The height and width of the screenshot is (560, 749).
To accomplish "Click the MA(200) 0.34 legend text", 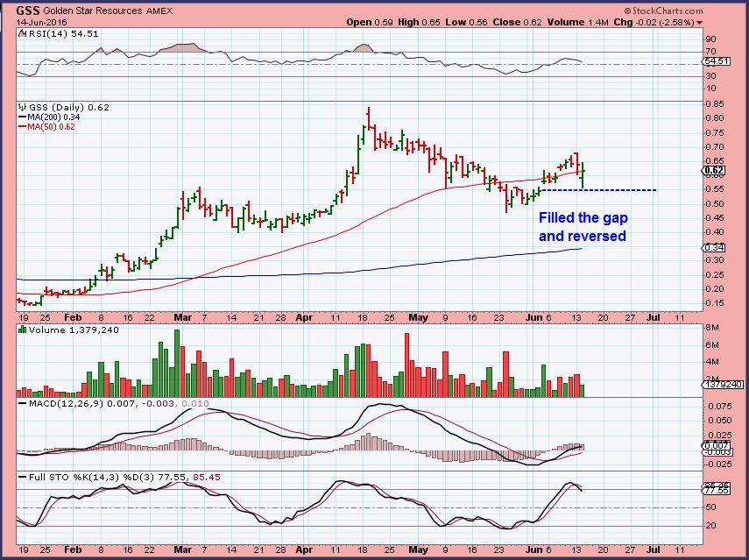I will click(54, 117).
